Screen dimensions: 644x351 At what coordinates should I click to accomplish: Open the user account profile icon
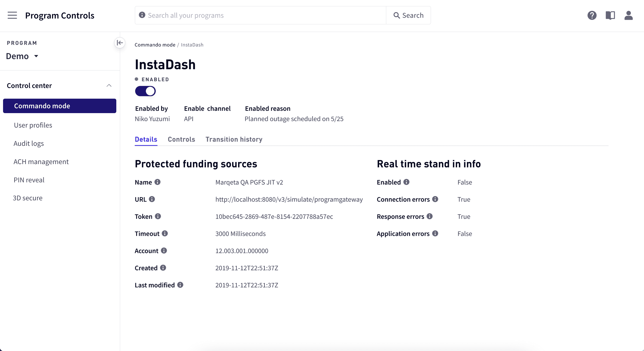coord(629,15)
